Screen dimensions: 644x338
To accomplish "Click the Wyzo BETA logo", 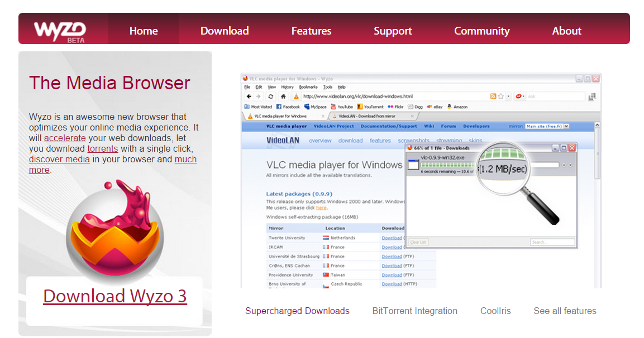I will [60, 32].
